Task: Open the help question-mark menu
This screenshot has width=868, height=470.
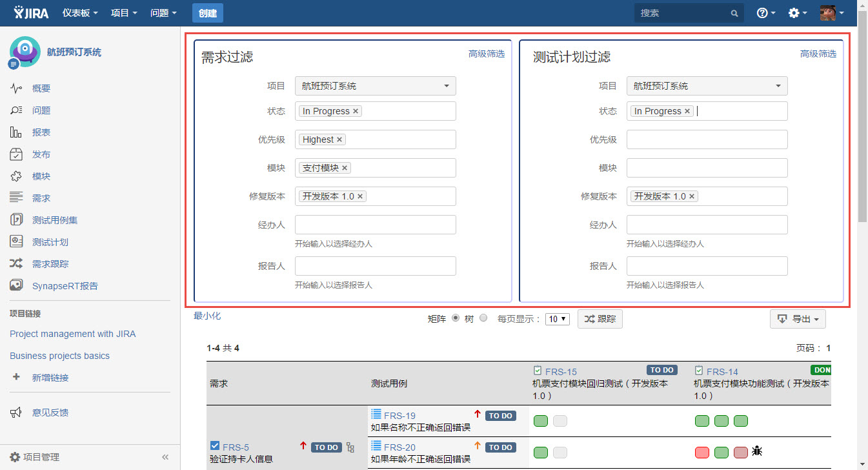Action: [x=766, y=13]
